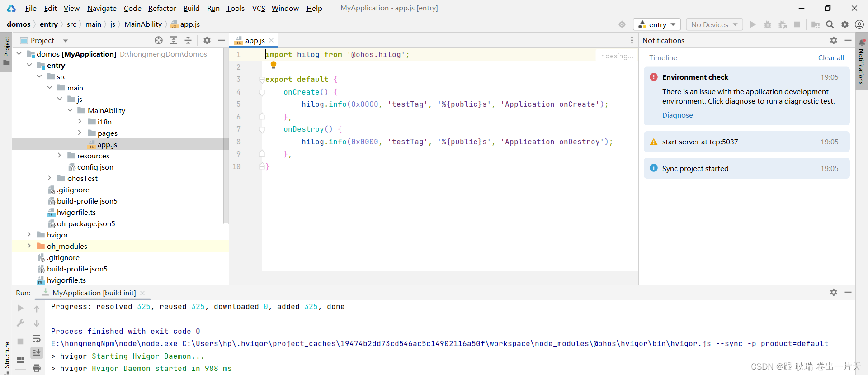Open the VCS menu
The image size is (868, 375).
259,8
